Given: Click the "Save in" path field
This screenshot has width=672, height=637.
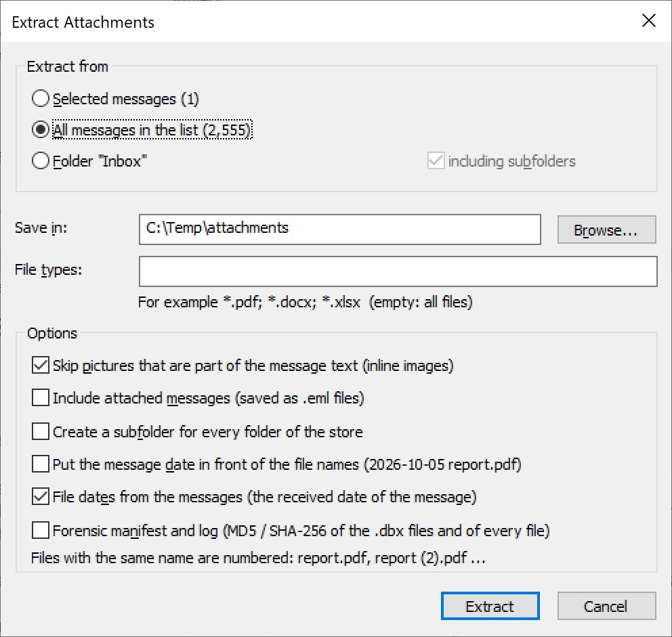Looking at the screenshot, I should click(340, 229).
